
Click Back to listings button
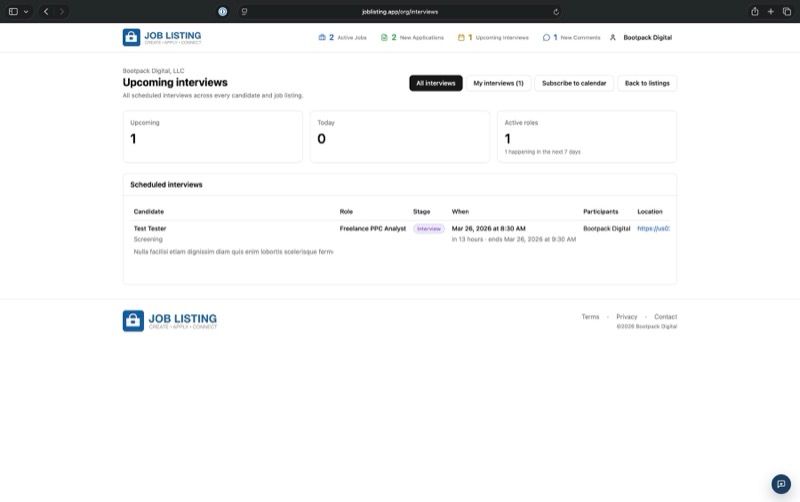click(x=647, y=83)
